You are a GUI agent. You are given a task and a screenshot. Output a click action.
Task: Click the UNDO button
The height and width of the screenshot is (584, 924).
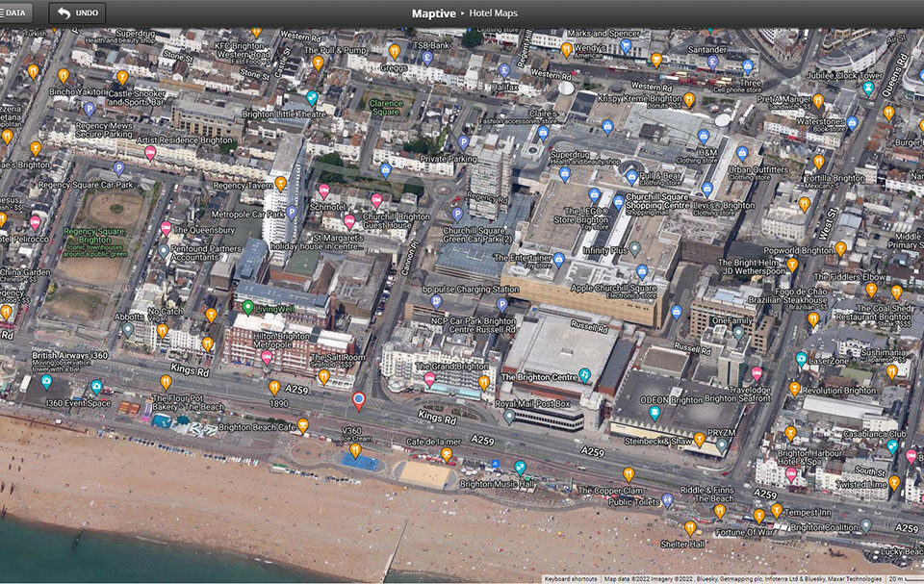point(77,13)
